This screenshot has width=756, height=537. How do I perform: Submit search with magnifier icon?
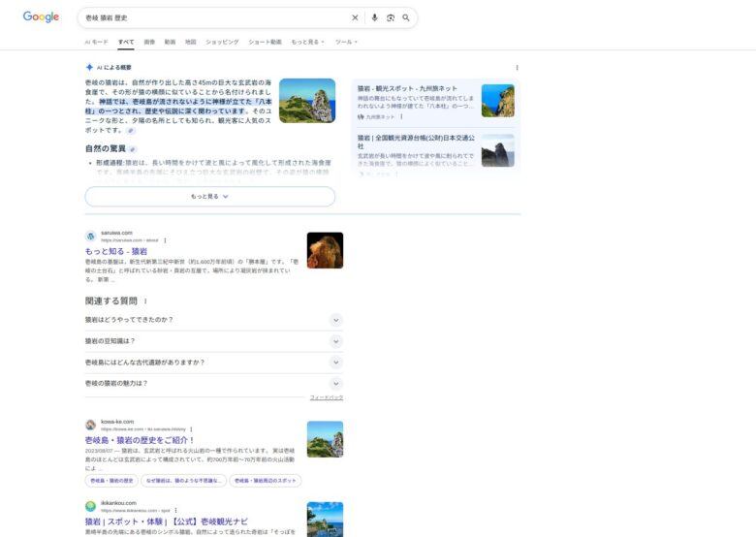pos(406,17)
